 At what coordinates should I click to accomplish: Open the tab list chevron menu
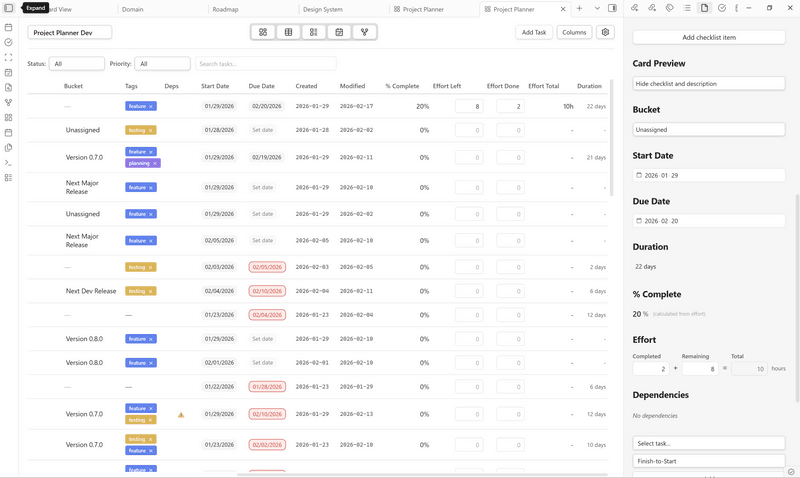pos(597,8)
